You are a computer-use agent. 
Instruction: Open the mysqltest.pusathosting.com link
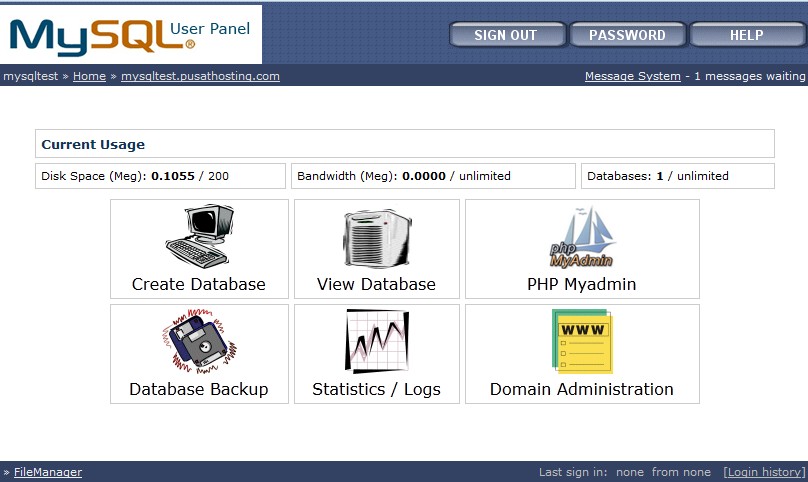coord(200,76)
